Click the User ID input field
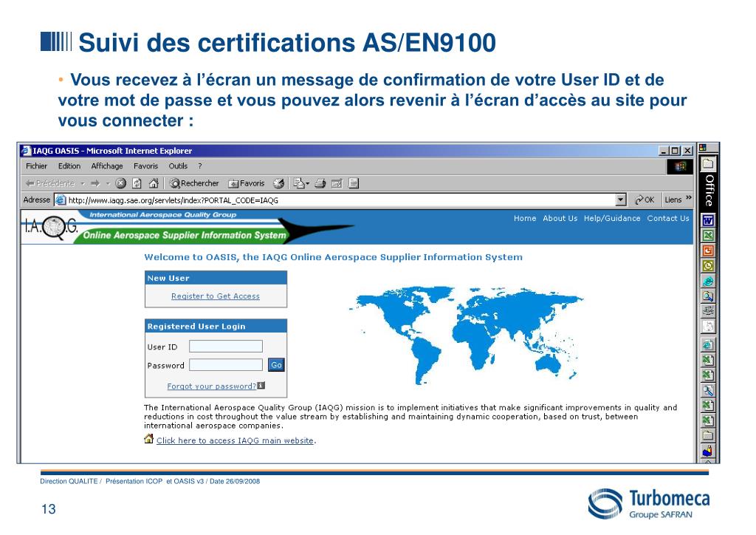The height and width of the screenshot is (535, 756). [226, 347]
